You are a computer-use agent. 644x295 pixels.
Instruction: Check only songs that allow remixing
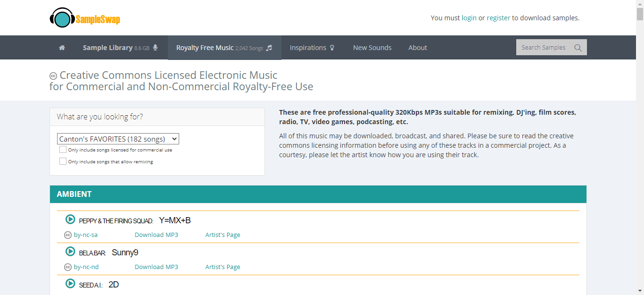point(63,161)
